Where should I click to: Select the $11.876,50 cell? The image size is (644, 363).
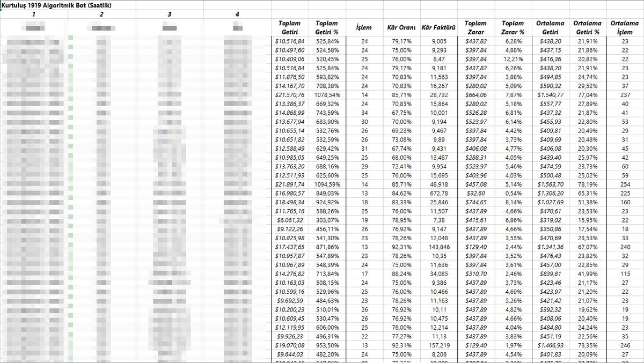(x=290, y=77)
